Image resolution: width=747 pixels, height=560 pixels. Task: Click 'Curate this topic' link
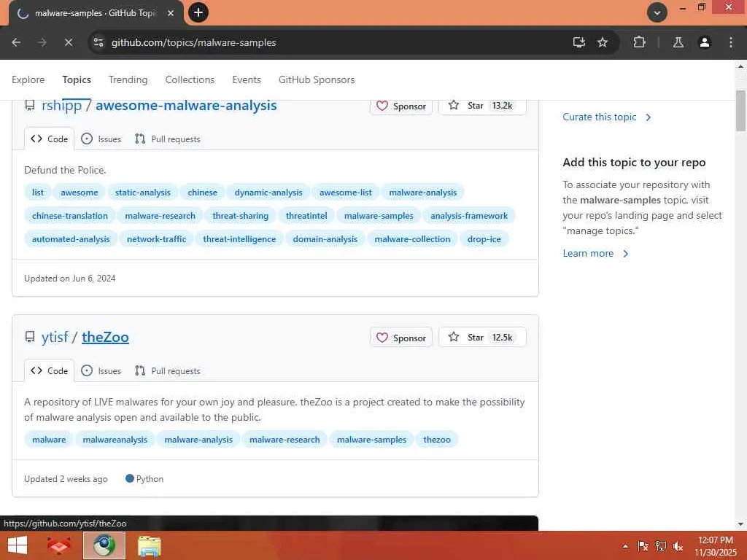606,117
